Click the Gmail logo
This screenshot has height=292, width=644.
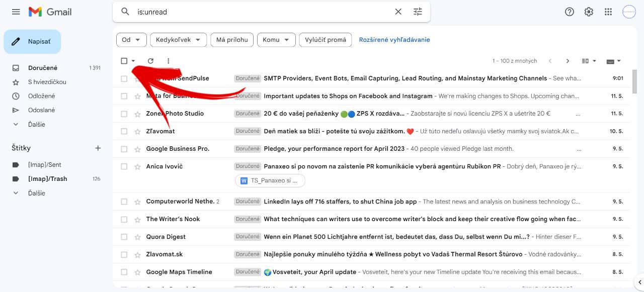pos(50,12)
